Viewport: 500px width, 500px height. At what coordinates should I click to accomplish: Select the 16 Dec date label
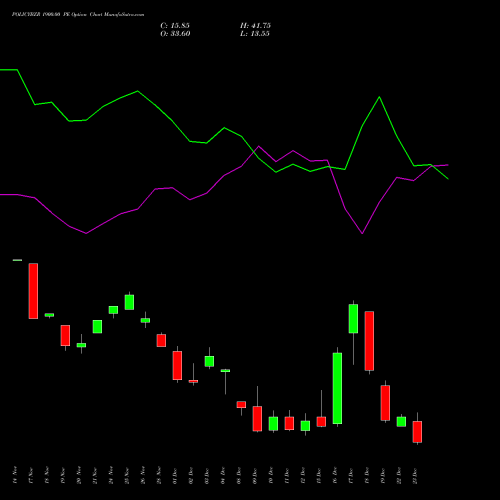[335, 475]
